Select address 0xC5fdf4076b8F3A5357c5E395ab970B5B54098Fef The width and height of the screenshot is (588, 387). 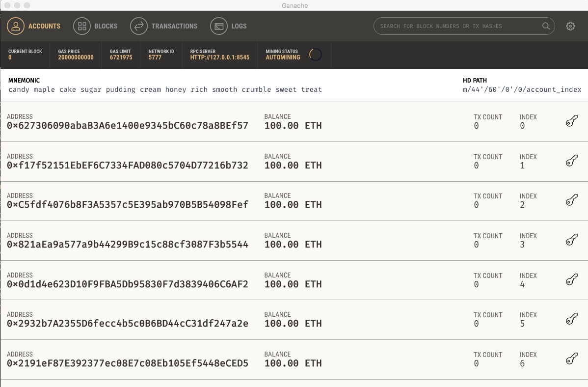pos(128,205)
